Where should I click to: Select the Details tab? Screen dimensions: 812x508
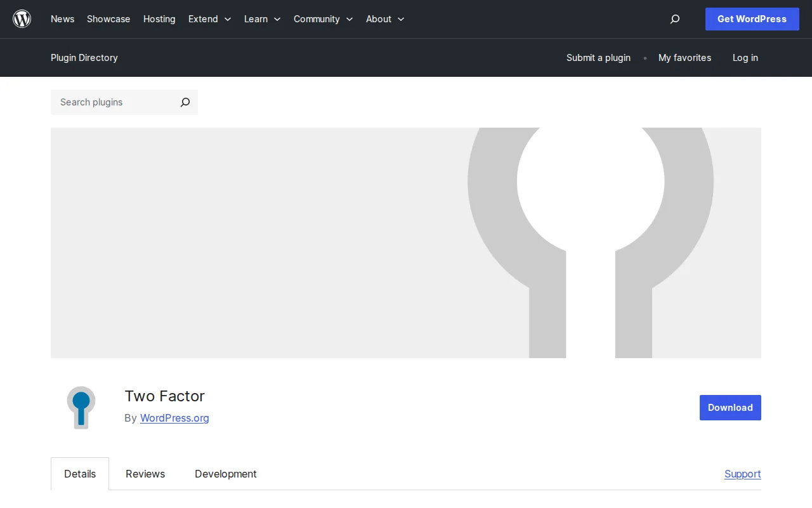point(79,474)
